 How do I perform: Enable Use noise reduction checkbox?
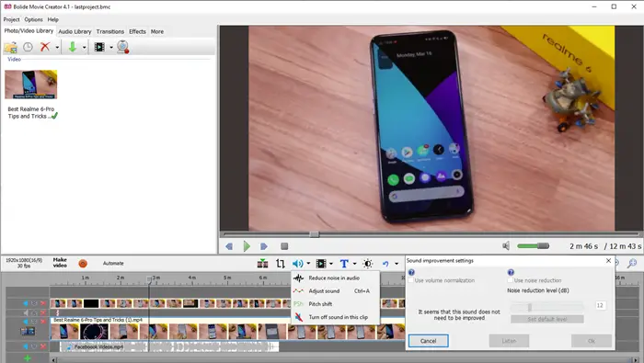click(x=510, y=280)
